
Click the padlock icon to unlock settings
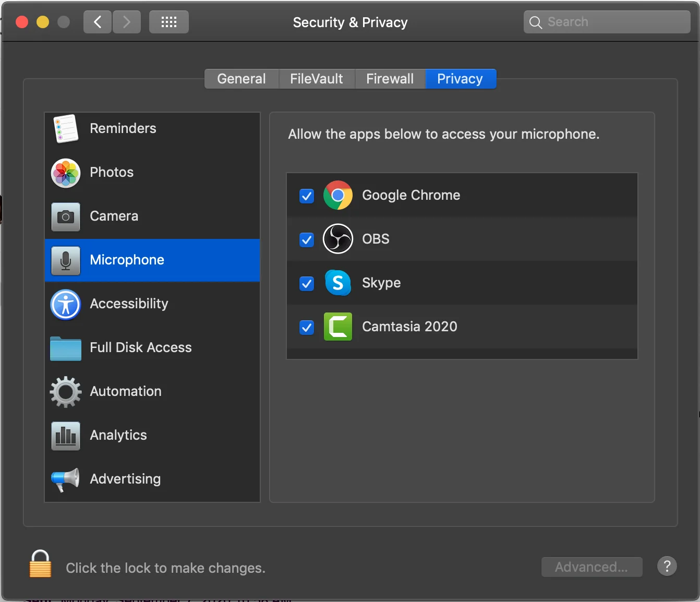[40, 564]
